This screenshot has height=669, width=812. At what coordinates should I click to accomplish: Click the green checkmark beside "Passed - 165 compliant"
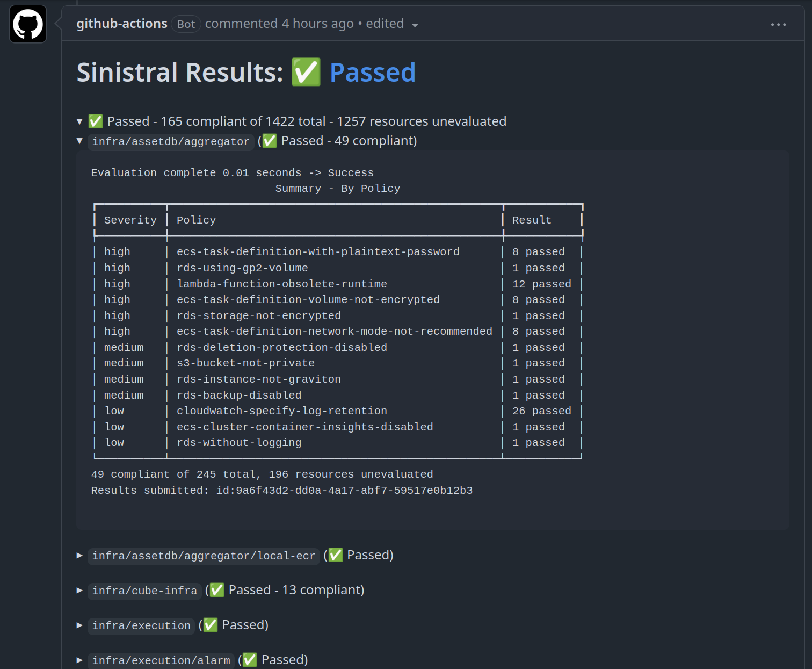click(96, 121)
